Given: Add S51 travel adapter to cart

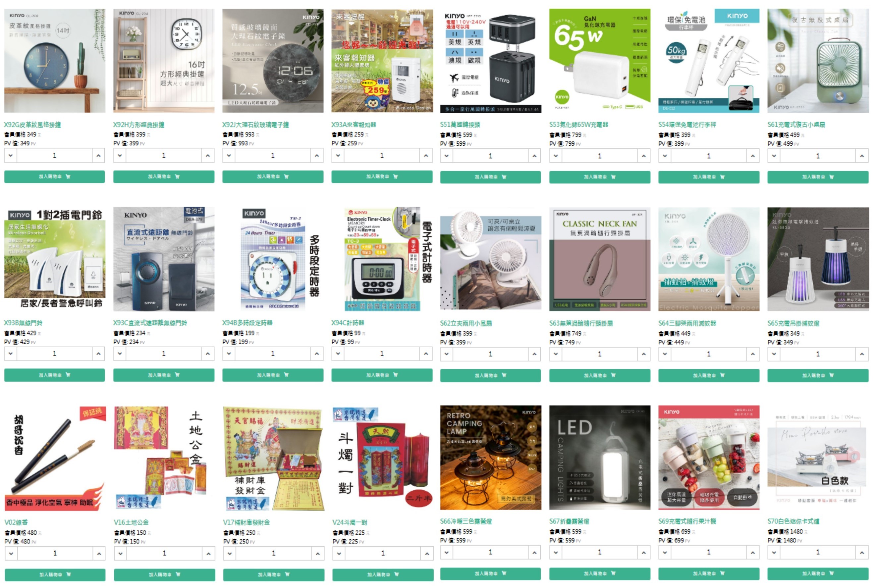Looking at the screenshot, I should click(490, 177).
